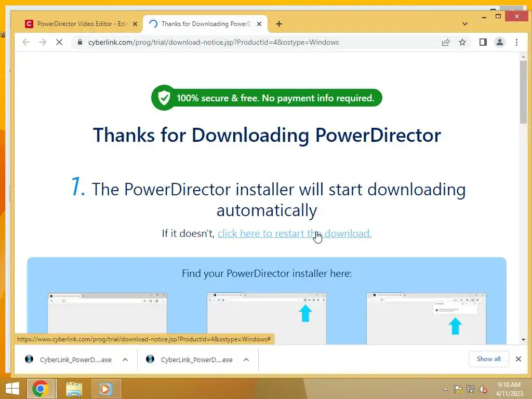Click the third installer location thumbnail
The image size is (532, 399).
point(426,318)
